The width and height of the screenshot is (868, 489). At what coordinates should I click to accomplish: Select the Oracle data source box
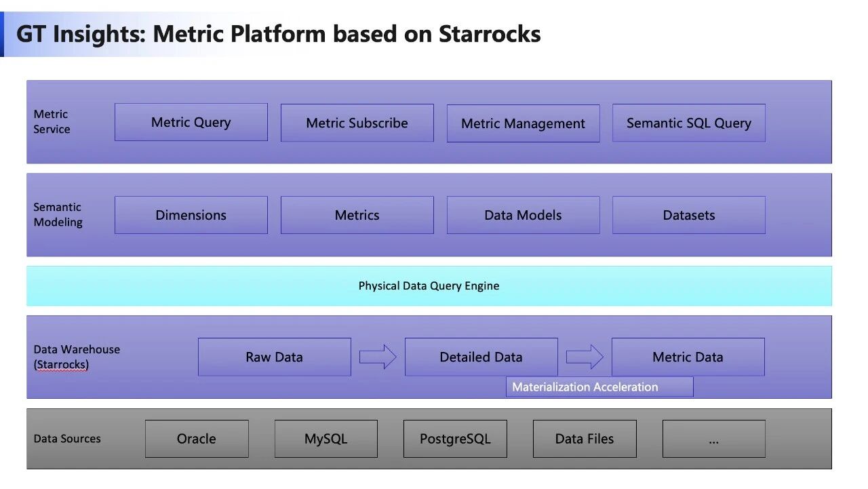197,439
